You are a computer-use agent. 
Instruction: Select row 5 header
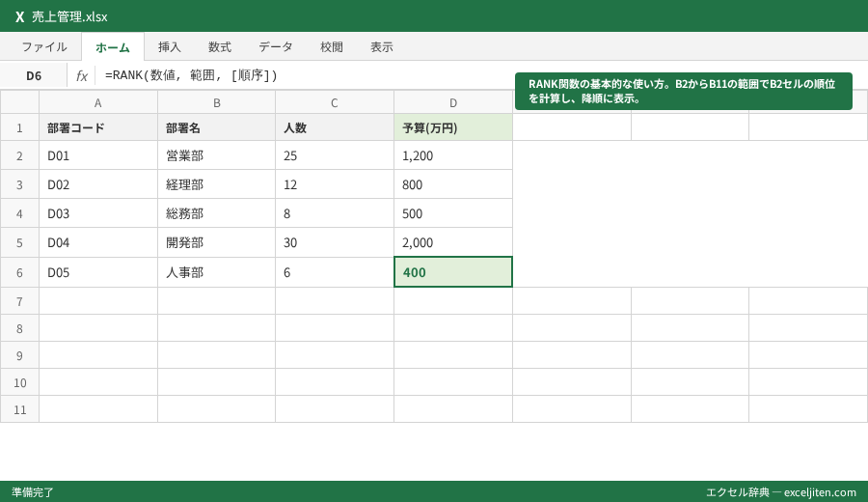click(x=19, y=242)
